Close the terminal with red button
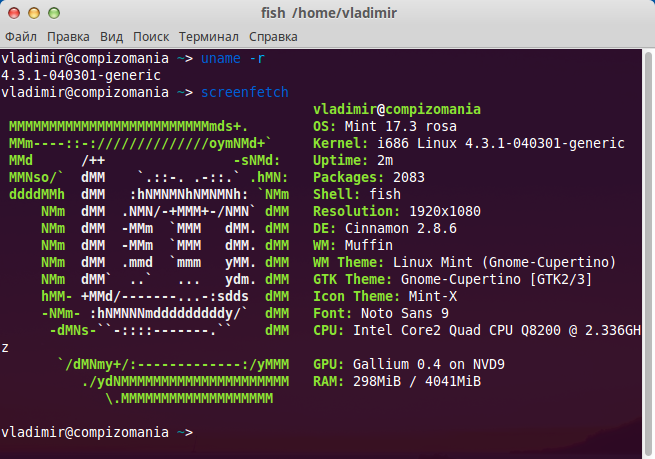This screenshot has height=459, width=655. pos(14,13)
